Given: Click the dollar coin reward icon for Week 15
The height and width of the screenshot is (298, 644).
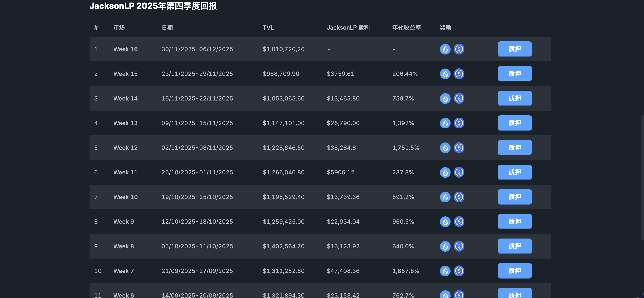Looking at the screenshot, I should (x=459, y=74).
